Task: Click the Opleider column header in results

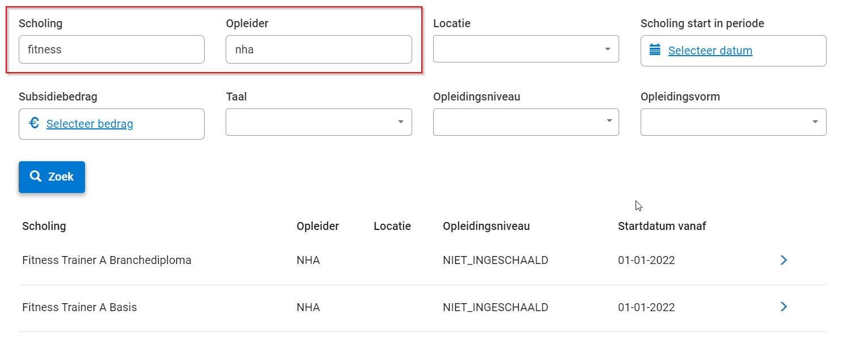Action: 317,226
